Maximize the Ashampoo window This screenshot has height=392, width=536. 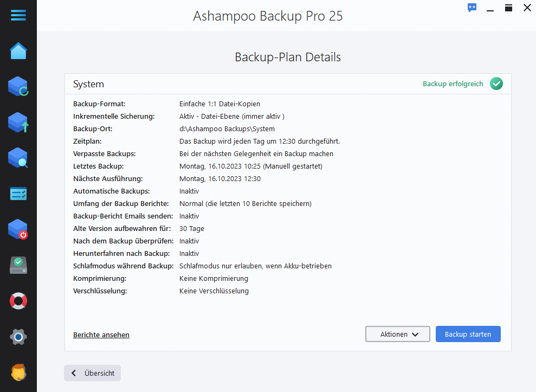pos(509,8)
